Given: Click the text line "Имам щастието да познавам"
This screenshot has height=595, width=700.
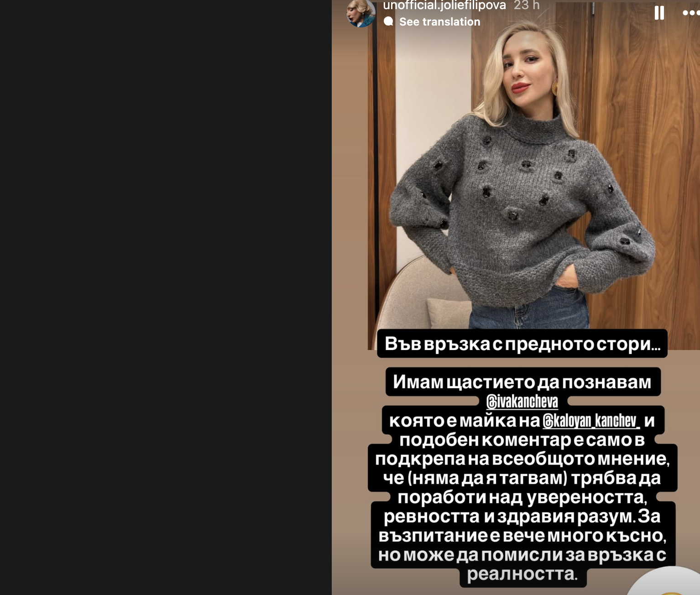Looking at the screenshot, I should [x=522, y=382].
